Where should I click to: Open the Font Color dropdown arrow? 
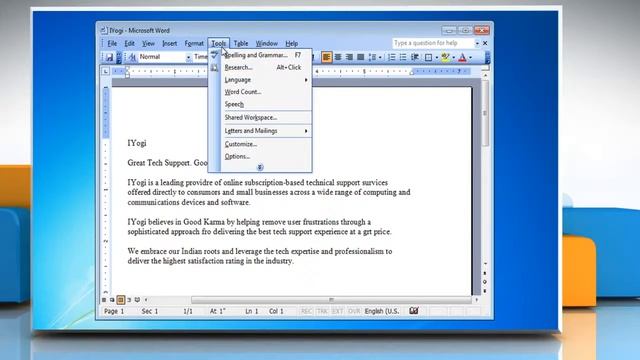tap(471, 58)
